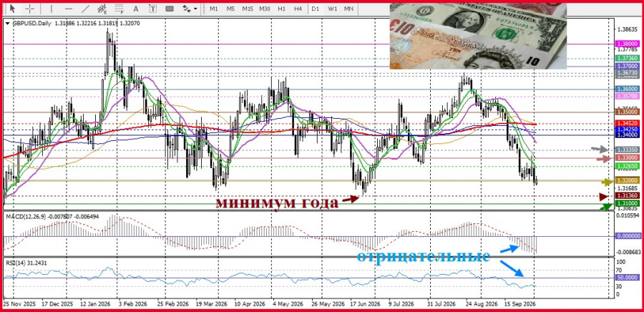Click the 31 Jul 2026 date label
The height and width of the screenshot is (312, 644).
441,305
